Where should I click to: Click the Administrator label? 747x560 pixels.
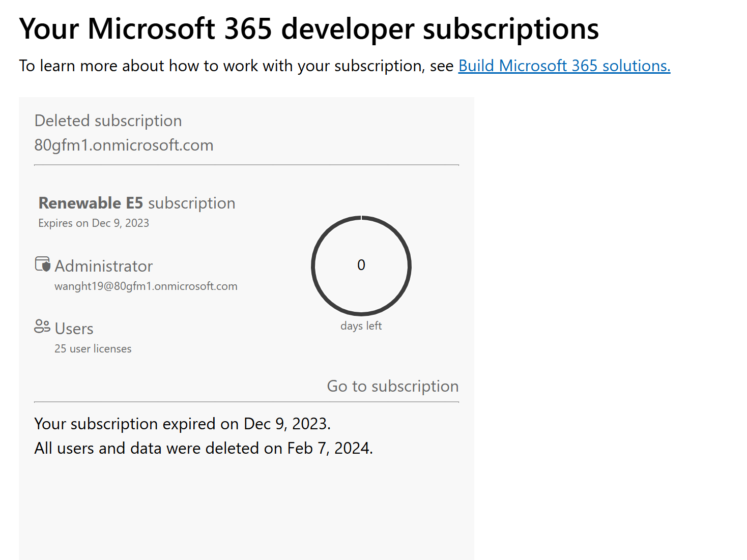104,266
